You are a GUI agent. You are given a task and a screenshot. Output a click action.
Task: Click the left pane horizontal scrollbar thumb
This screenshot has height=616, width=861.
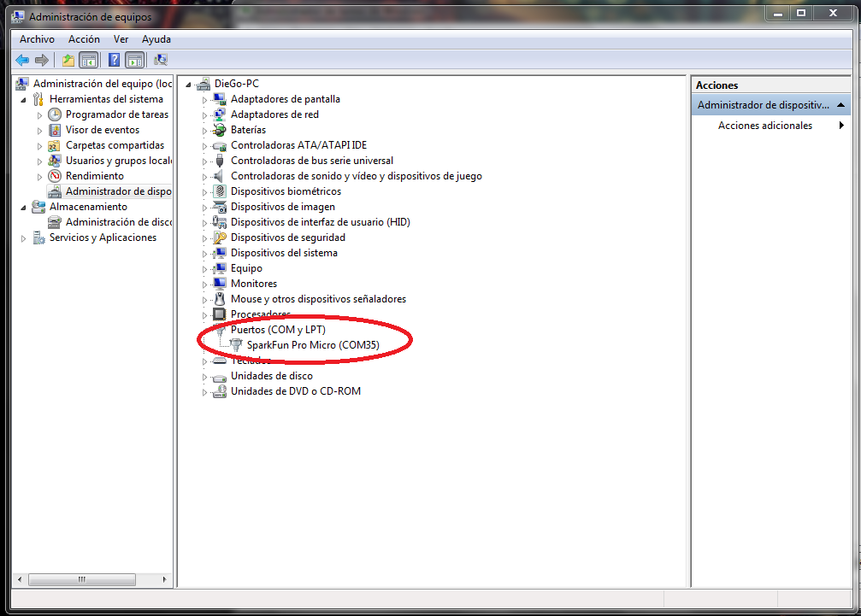pyautogui.click(x=82, y=579)
